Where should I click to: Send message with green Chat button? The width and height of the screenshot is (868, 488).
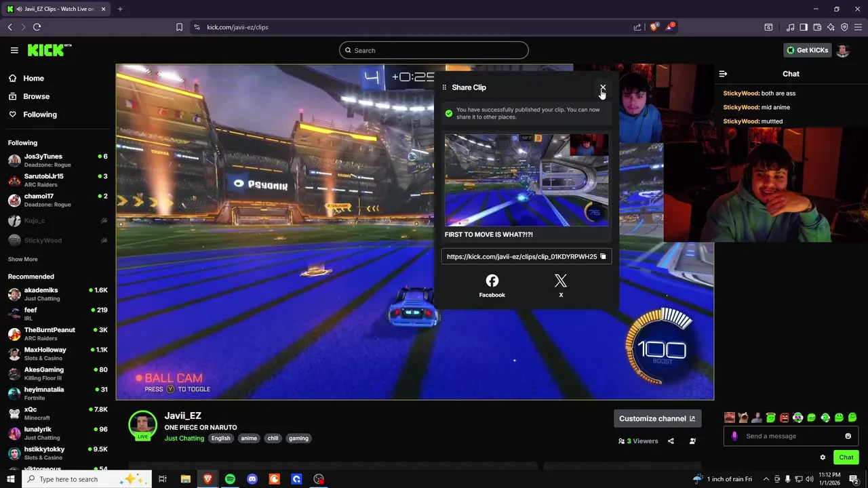[x=846, y=457]
